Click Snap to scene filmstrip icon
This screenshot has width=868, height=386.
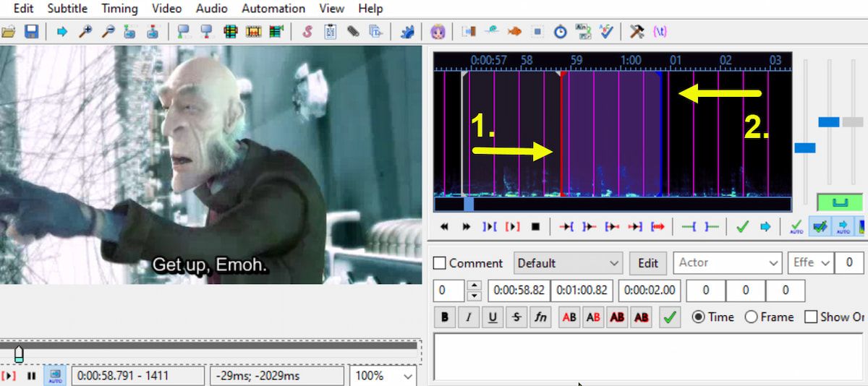(253, 32)
